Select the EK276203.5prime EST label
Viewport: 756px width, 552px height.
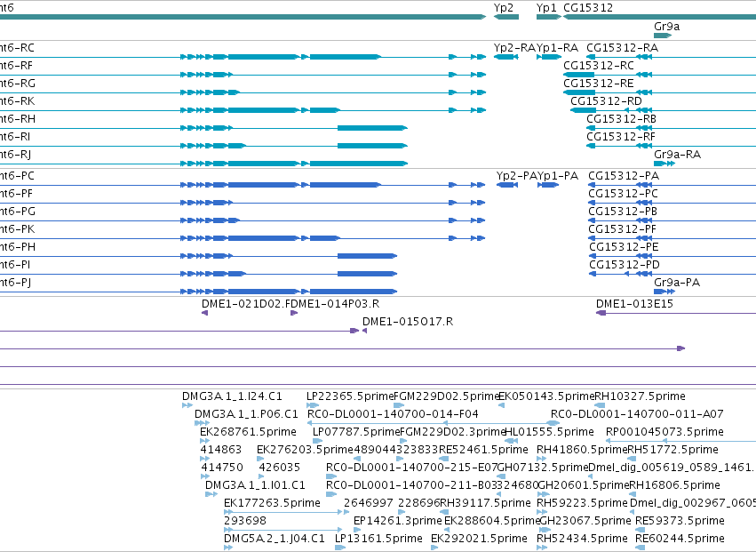coord(306,450)
